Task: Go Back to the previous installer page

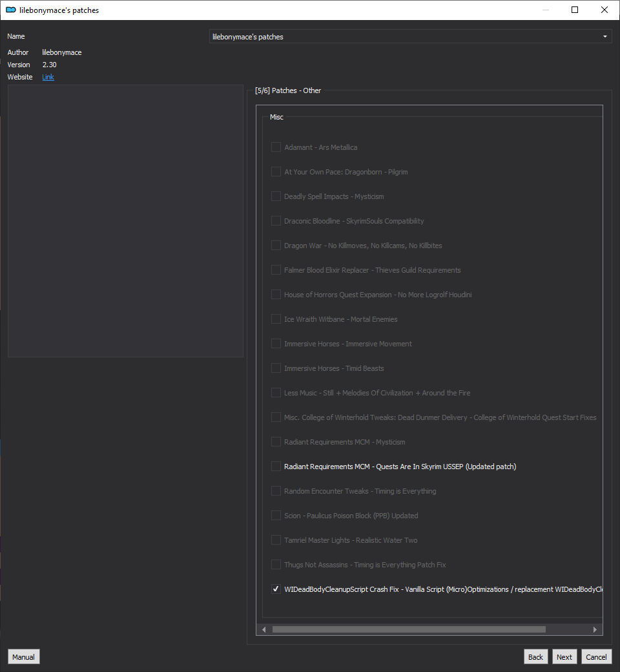Action: pyautogui.click(x=535, y=656)
